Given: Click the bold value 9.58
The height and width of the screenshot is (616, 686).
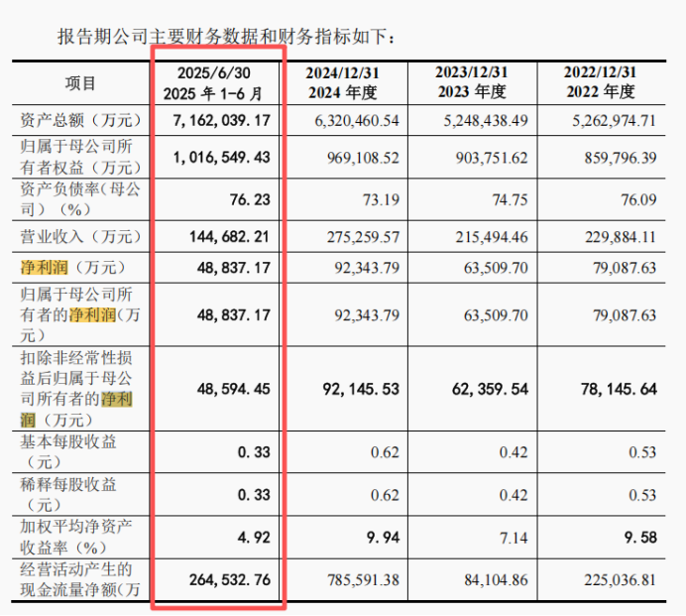Looking at the screenshot, I should point(636,537).
